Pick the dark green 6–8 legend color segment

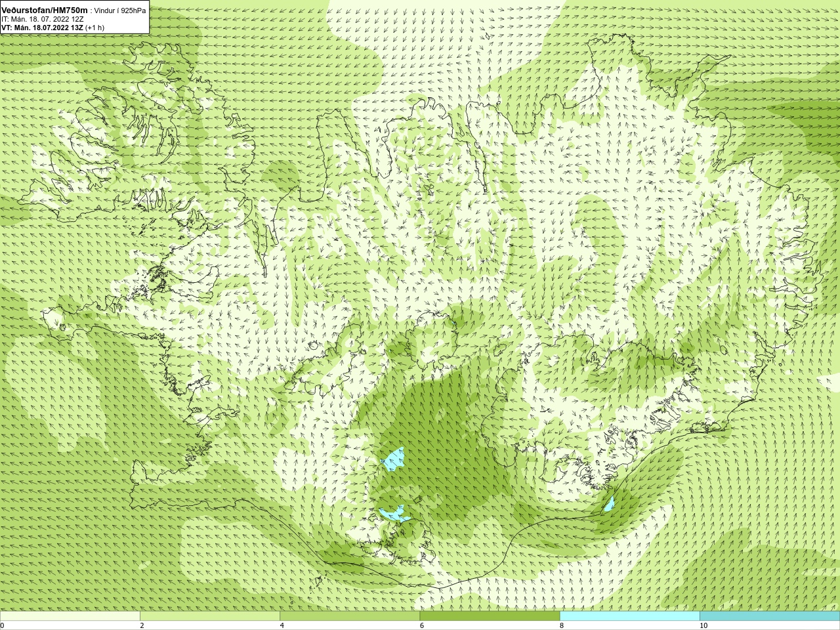pyautogui.click(x=490, y=616)
